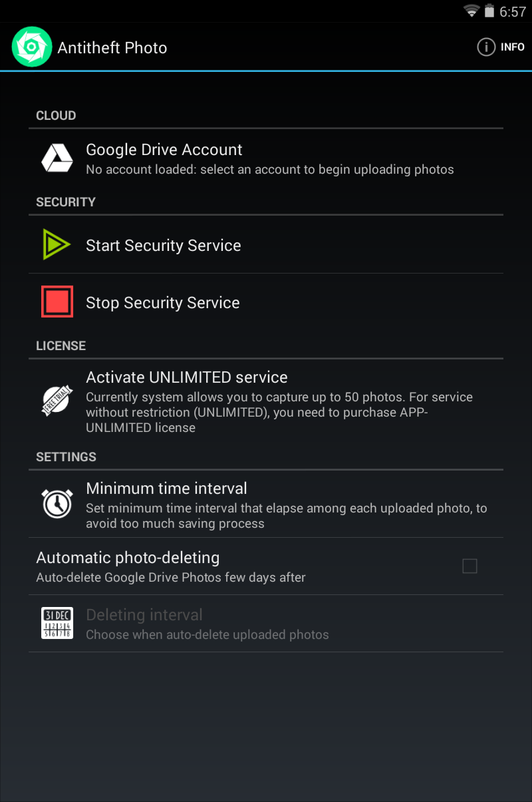The image size is (532, 802).
Task: Select the Google Drive Account entry
Action: pos(266,158)
